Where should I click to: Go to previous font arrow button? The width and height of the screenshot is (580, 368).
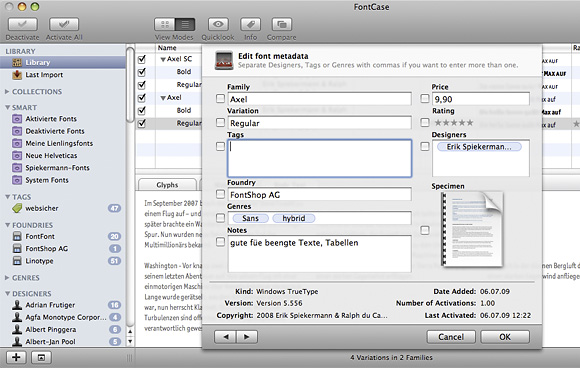pos(225,337)
